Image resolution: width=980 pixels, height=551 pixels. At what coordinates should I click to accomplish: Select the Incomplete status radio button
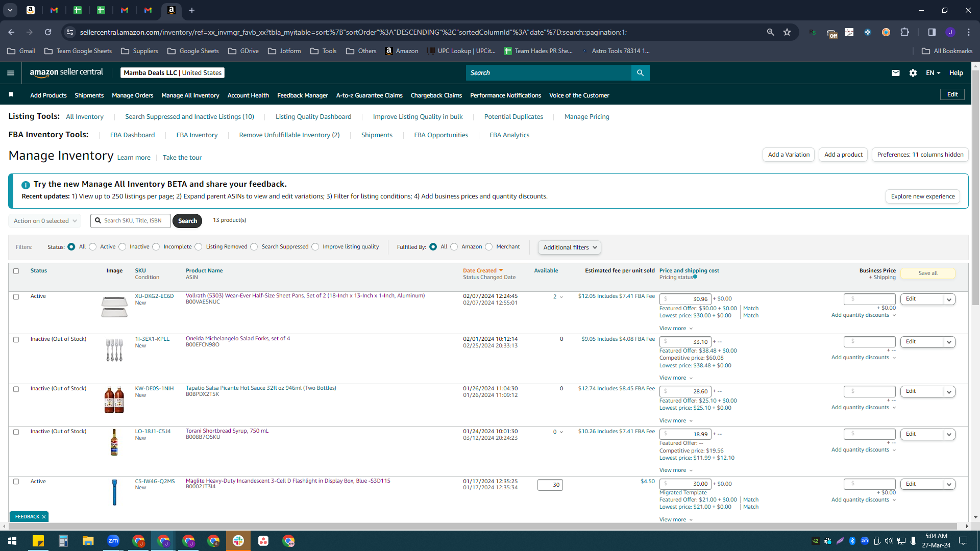click(156, 247)
